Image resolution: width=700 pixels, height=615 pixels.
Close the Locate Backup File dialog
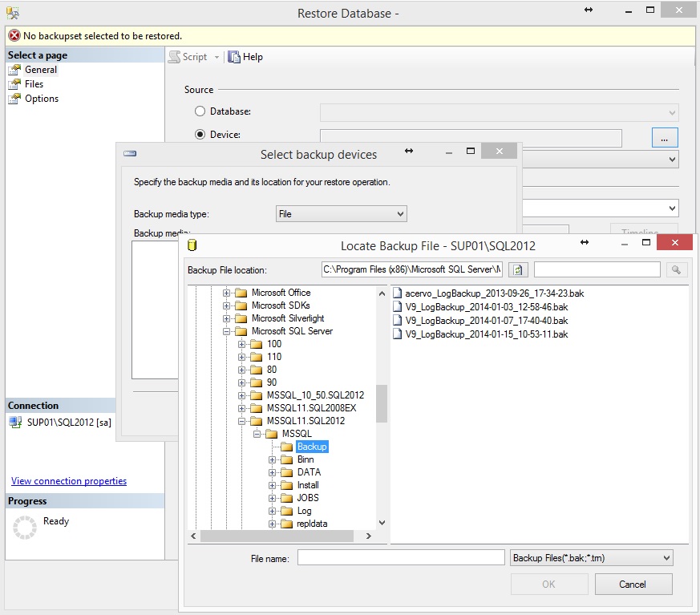tap(674, 242)
